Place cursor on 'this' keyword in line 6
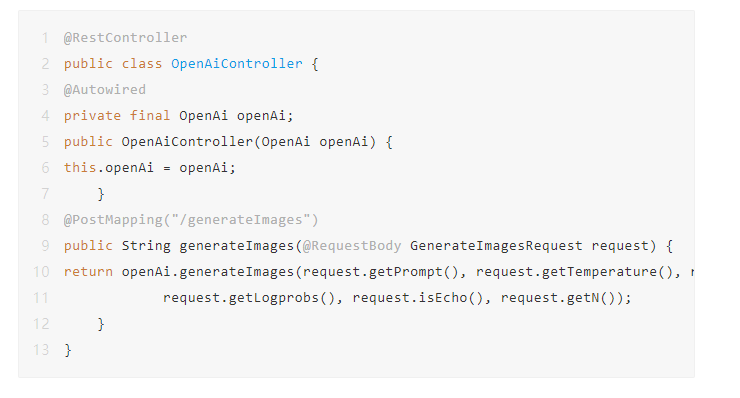Image resolution: width=740 pixels, height=398 pixels. [80, 168]
